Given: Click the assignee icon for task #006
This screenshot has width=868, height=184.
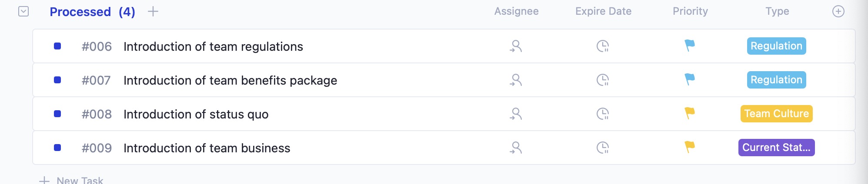Looking at the screenshot, I should tap(516, 46).
